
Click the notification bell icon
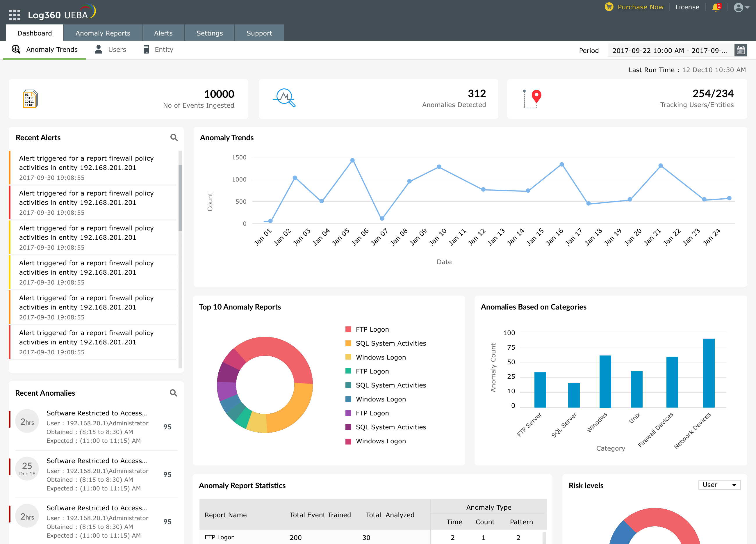click(716, 7)
